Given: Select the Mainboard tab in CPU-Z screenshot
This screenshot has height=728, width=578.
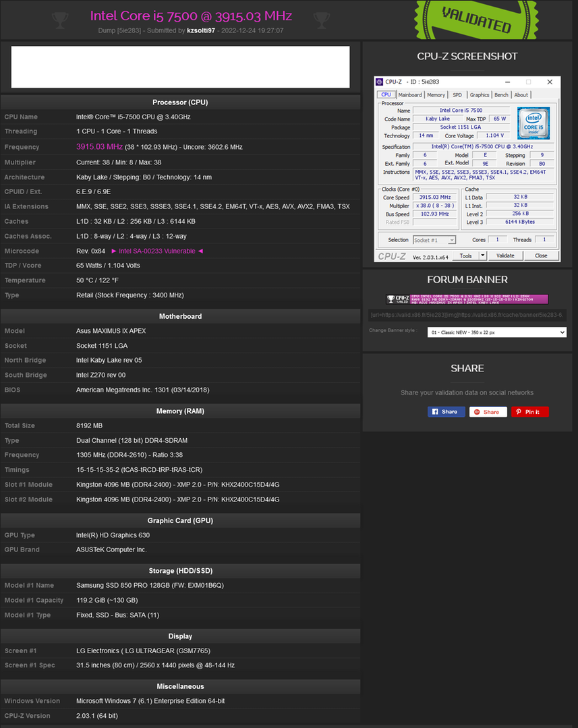Looking at the screenshot, I should 410,95.
